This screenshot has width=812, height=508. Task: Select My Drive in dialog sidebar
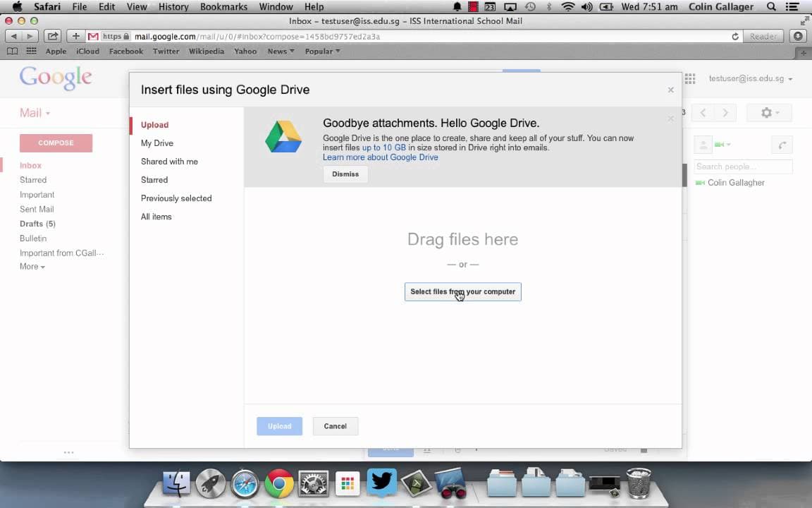157,143
